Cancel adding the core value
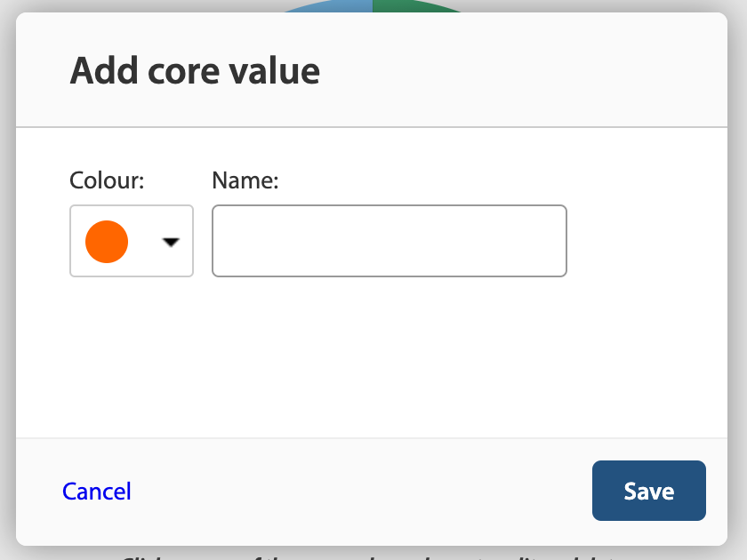This screenshot has width=747, height=560. 97,491
